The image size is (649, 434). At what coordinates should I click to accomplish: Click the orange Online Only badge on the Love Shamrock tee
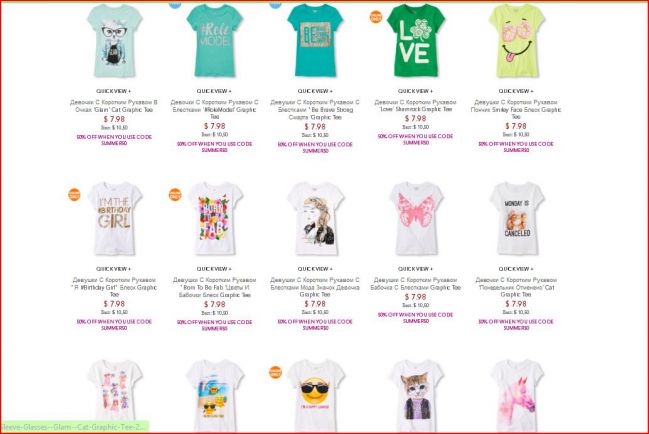tap(375, 17)
